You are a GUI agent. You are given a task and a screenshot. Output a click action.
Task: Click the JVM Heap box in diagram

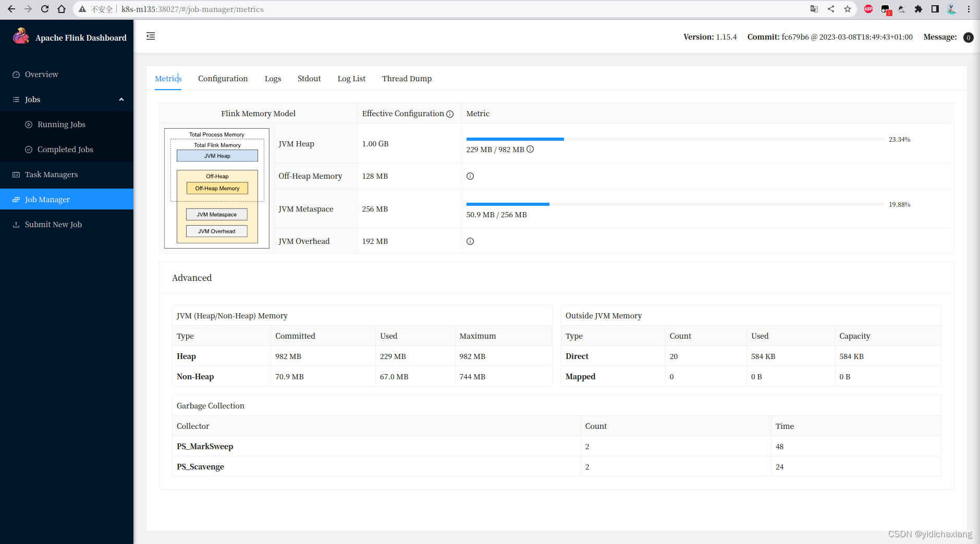pos(217,156)
